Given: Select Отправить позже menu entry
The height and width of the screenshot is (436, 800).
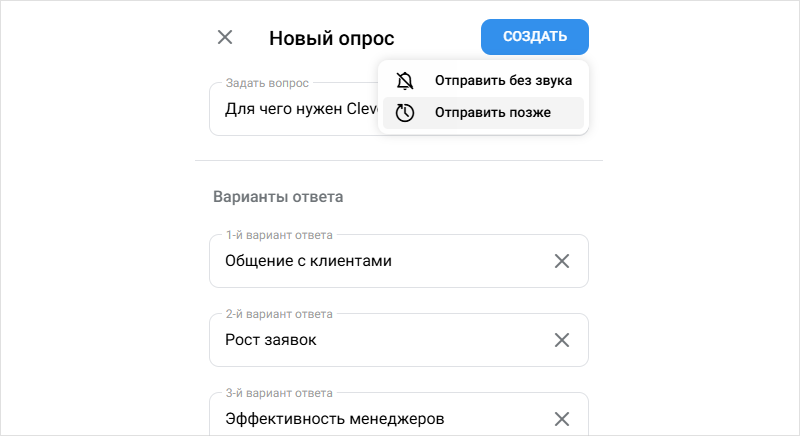Looking at the screenshot, I should click(x=492, y=113).
